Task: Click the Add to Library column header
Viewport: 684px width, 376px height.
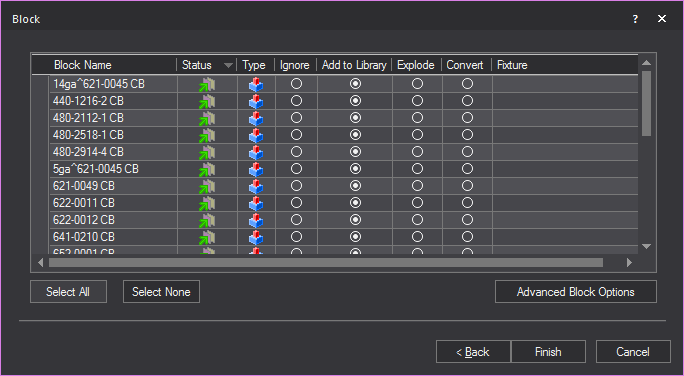Action: 354,65
